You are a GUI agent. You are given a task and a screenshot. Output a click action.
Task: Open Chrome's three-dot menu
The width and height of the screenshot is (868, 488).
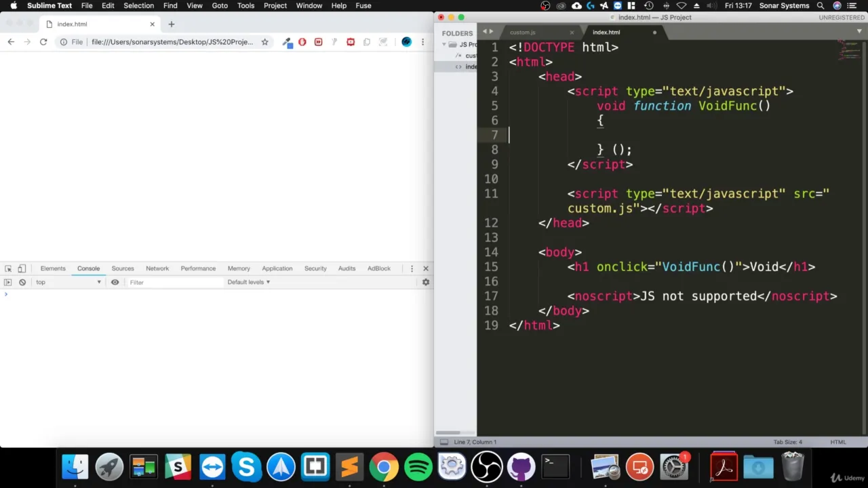(422, 42)
